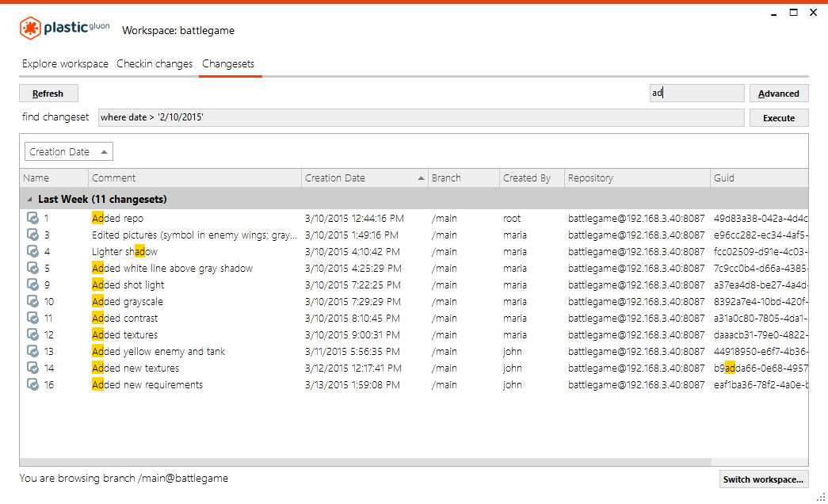
Task: Sort by the Guid column header
Action: 759,178
